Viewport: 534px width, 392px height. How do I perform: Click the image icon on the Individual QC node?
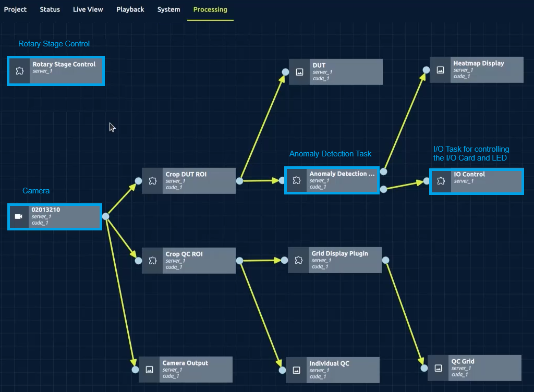[297, 370]
